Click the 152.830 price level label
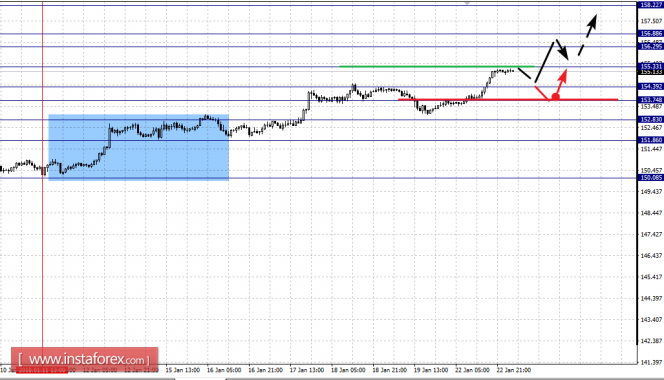 tap(651, 119)
